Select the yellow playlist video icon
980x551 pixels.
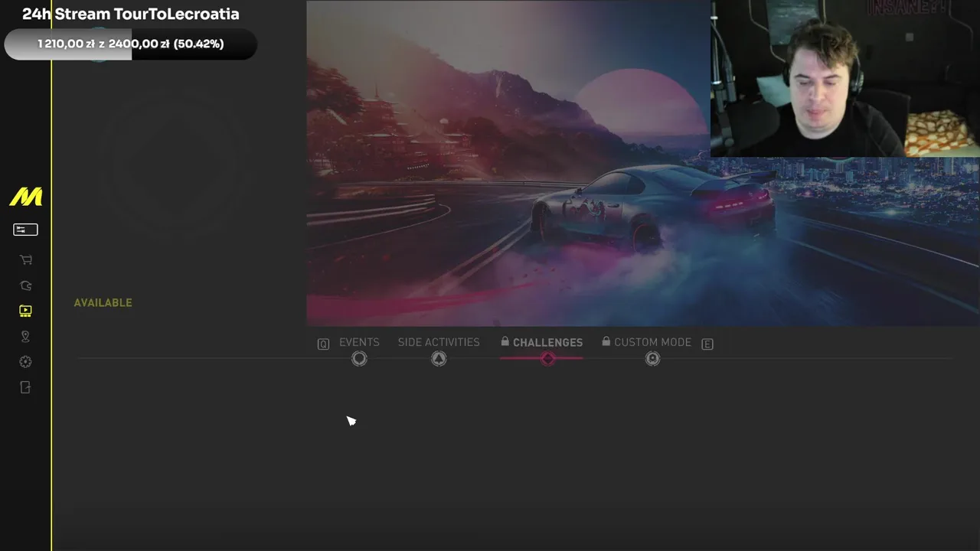(x=25, y=311)
